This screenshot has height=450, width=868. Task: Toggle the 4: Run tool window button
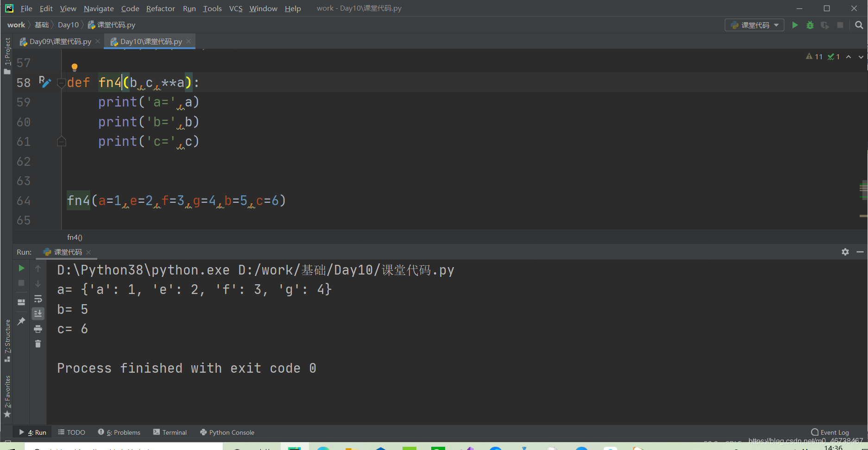click(32, 432)
